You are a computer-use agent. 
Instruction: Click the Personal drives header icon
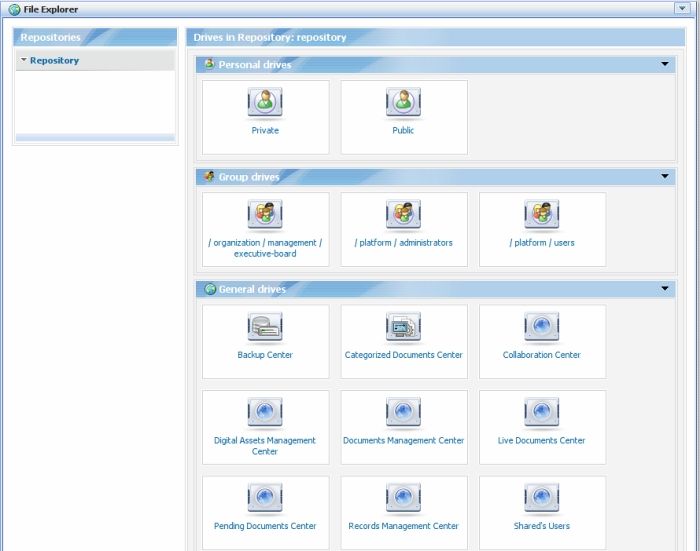point(209,64)
